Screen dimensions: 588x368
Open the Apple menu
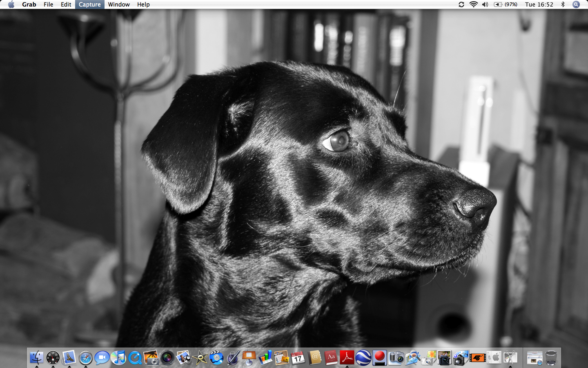tap(11, 4)
